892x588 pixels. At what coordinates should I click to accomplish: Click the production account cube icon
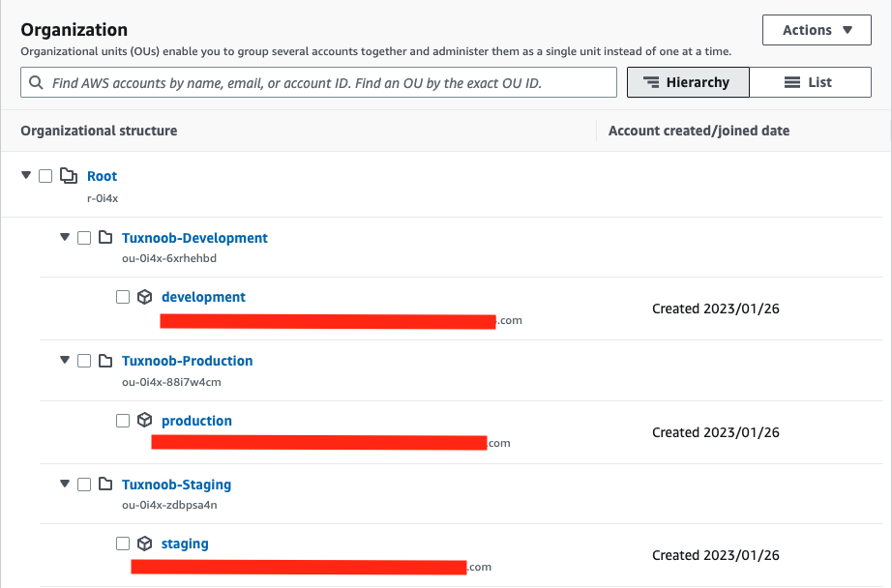144,421
